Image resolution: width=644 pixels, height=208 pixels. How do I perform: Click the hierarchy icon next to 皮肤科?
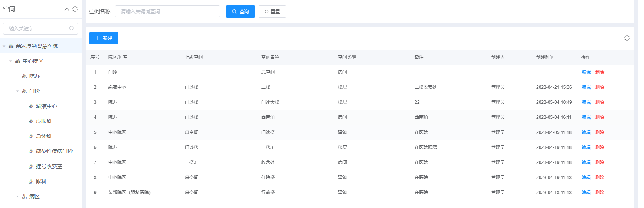click(x=31, y=121)
